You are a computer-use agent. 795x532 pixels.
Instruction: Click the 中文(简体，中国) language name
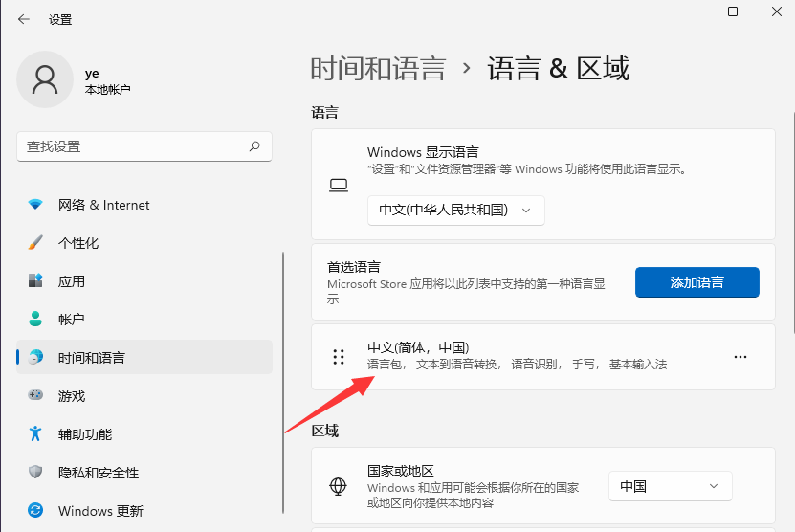pos(418,347)
